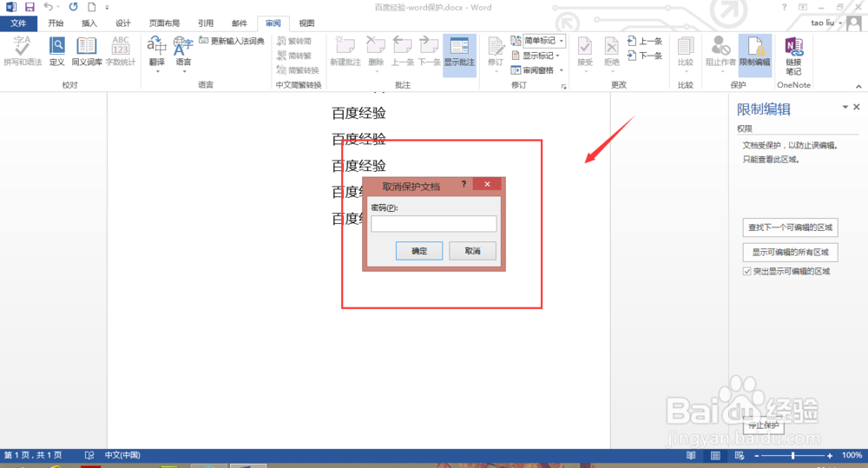Click 上一条 in 更改 group

[645, 41]
